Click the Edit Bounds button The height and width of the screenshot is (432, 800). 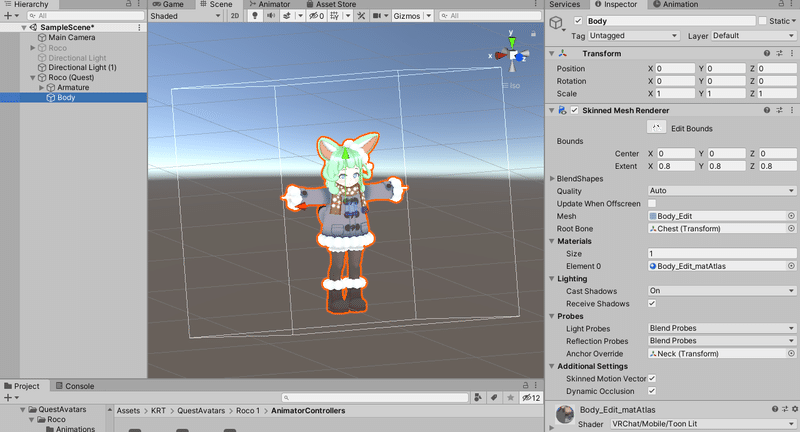656,128
